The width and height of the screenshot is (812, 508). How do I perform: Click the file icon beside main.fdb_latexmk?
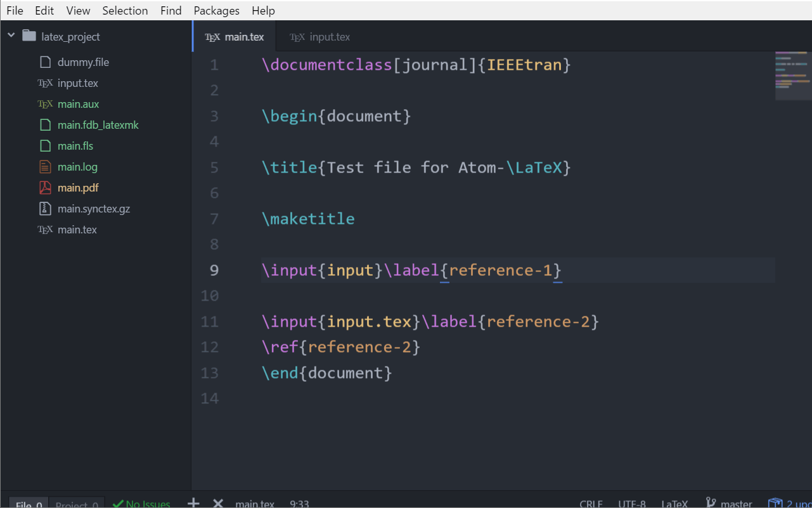(x=45, y=125)
